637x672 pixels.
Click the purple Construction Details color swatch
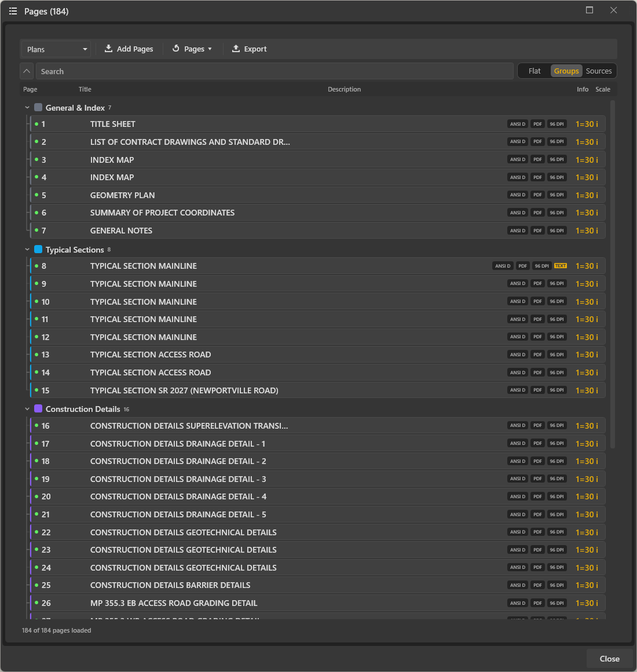pyautogui.click(x=38, y=408)
